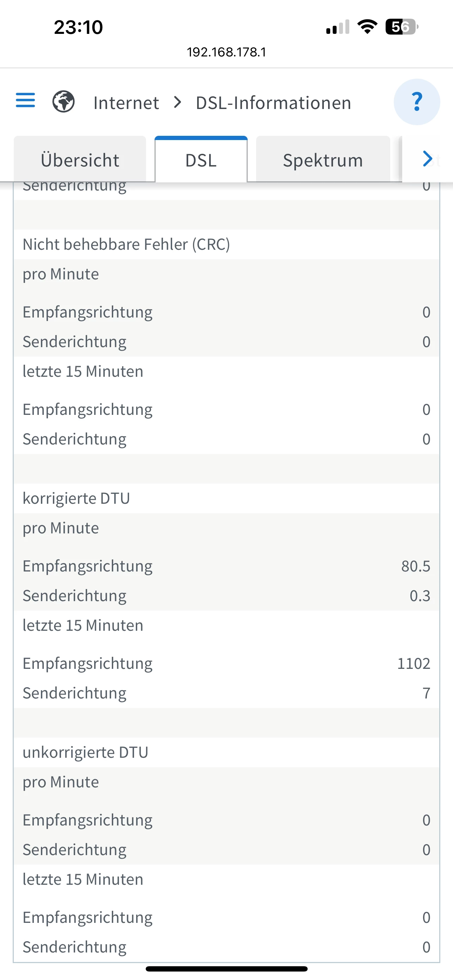Tap the 23:10 clock in status bar

click(78, 28)
